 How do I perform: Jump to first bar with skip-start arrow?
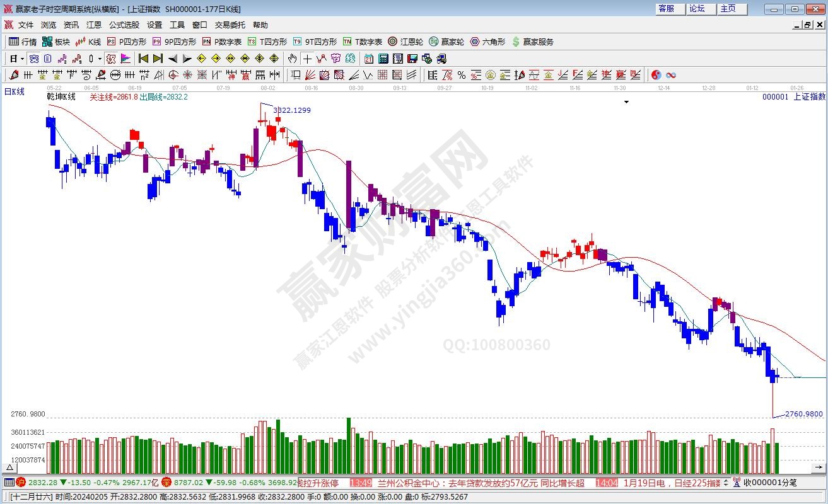click(143, 59)
